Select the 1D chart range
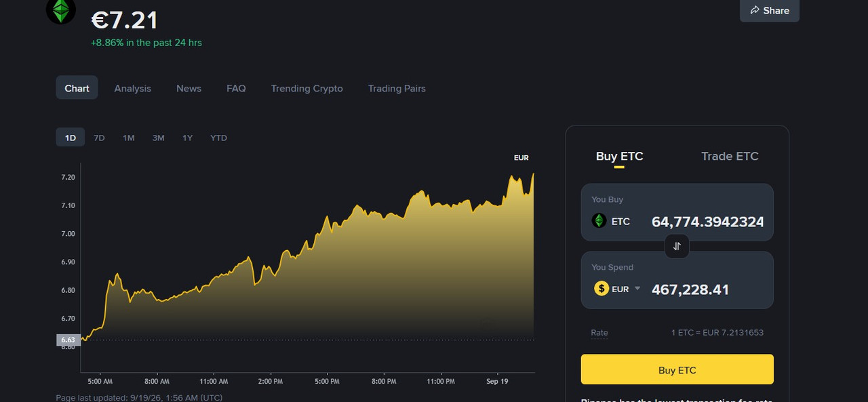This screenshot has height=402, width=868. click(x=71, y=138)
